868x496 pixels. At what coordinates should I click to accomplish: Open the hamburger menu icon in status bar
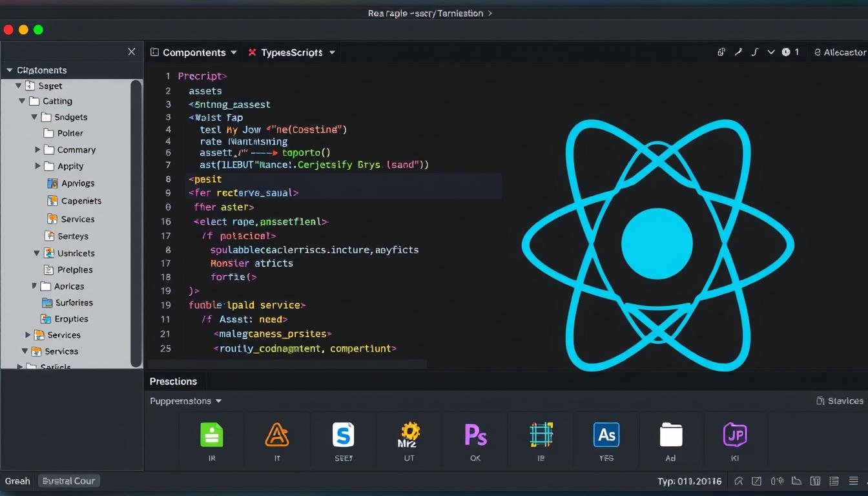pos(854,481)
